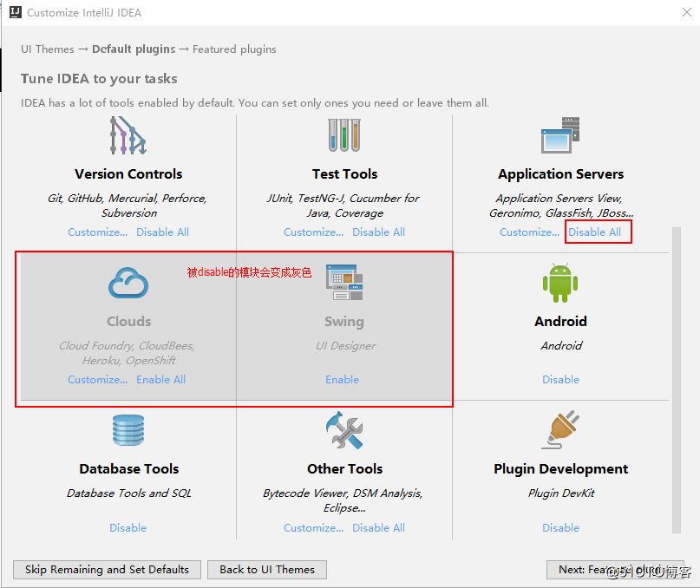
Task: Click 'Database Tools and SQL' description
Action: 129,493
